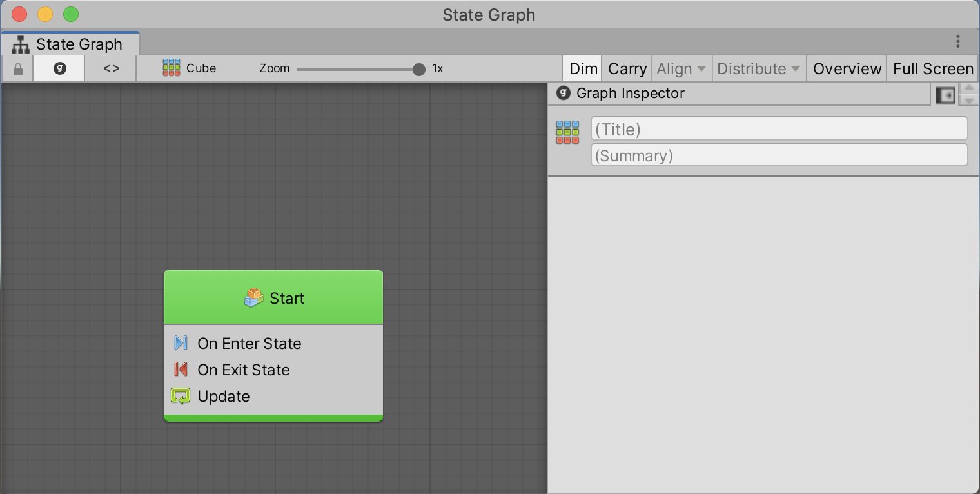This screenshot has height=494, width=980.
Task: Click the green Update loop icon
Action: coord(181,396)
